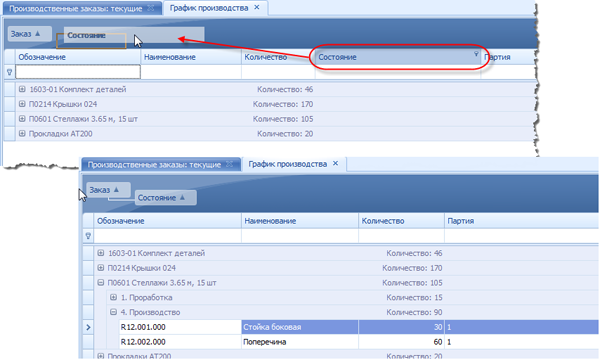
Task: Select the R12.001.000 cell
Action: (180, 327)
